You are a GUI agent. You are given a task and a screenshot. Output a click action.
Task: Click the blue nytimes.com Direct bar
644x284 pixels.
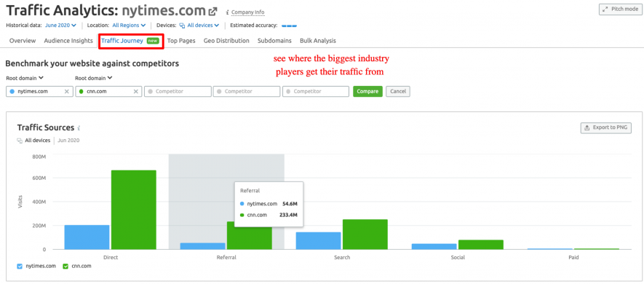pyautogui.click(x=87, y=237)
